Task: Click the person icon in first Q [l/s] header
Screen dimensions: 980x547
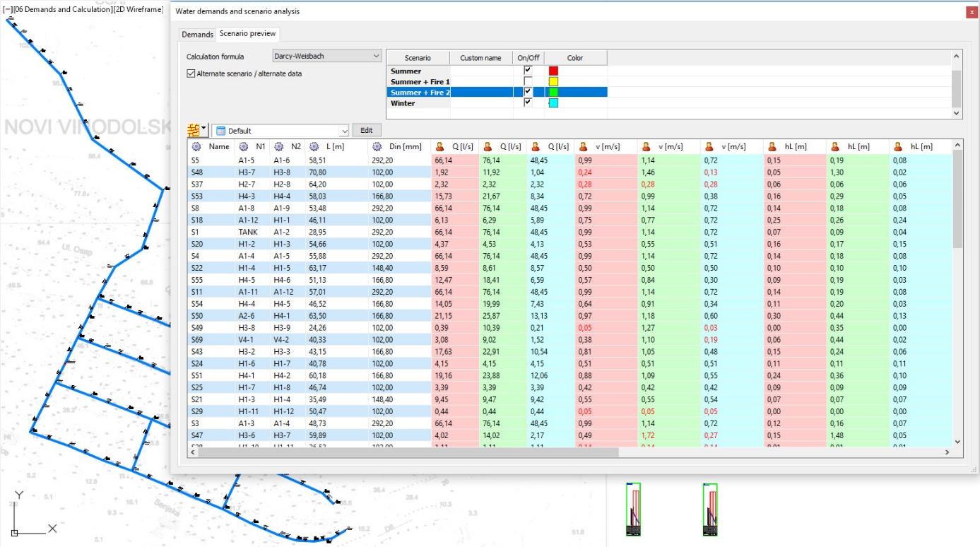Action: click(x=439, y=147)
